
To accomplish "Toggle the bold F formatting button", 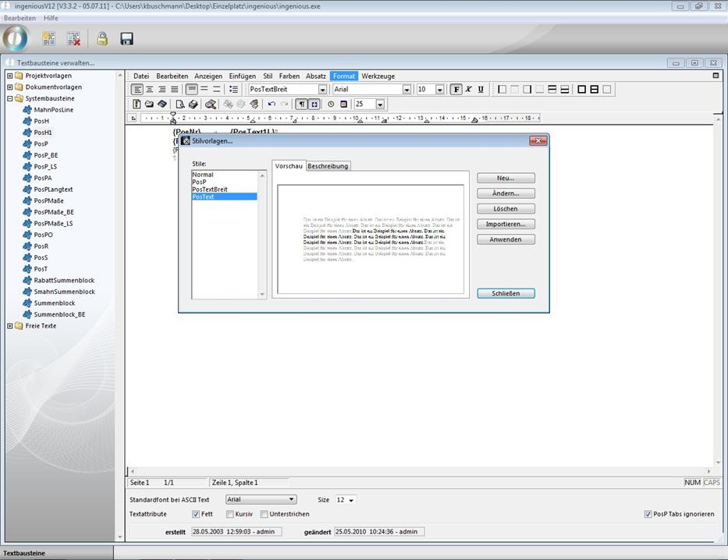I will 456,90.
